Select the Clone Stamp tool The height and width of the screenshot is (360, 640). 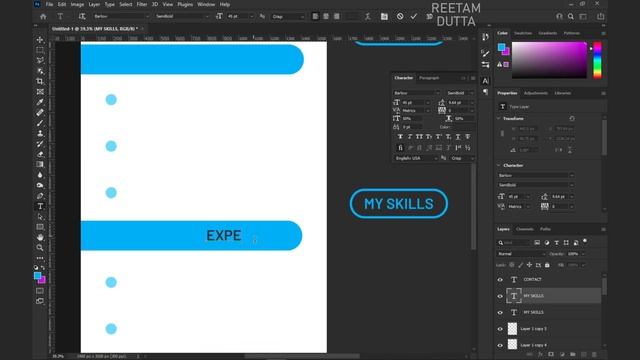[x=40, y=133]
